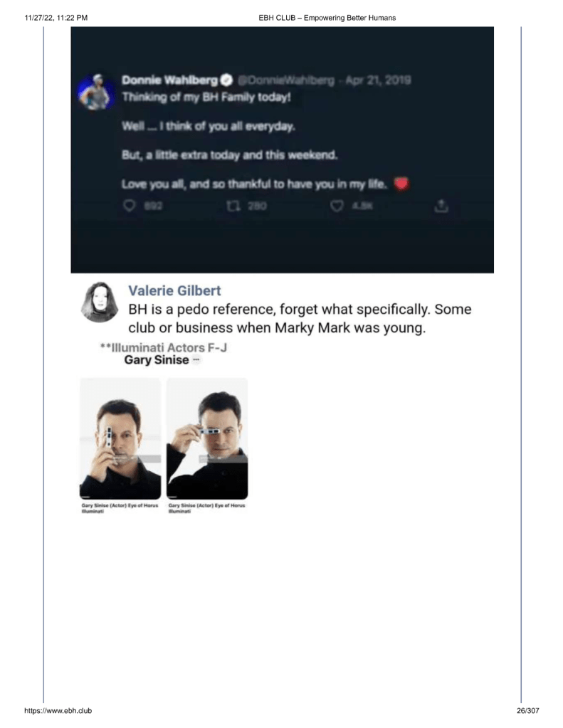Screen dimensions: 563x728
Task: Click the verified checkmark badge
Action: point(226,80)
